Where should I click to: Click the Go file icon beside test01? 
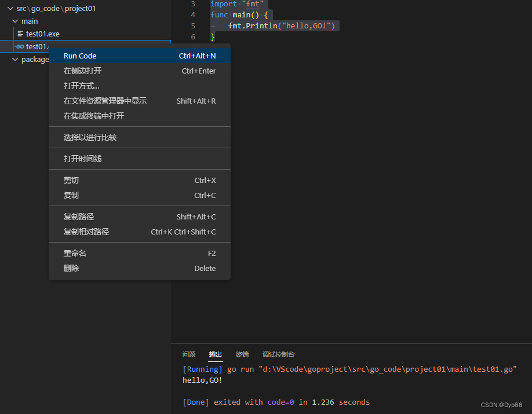[20, 46]
